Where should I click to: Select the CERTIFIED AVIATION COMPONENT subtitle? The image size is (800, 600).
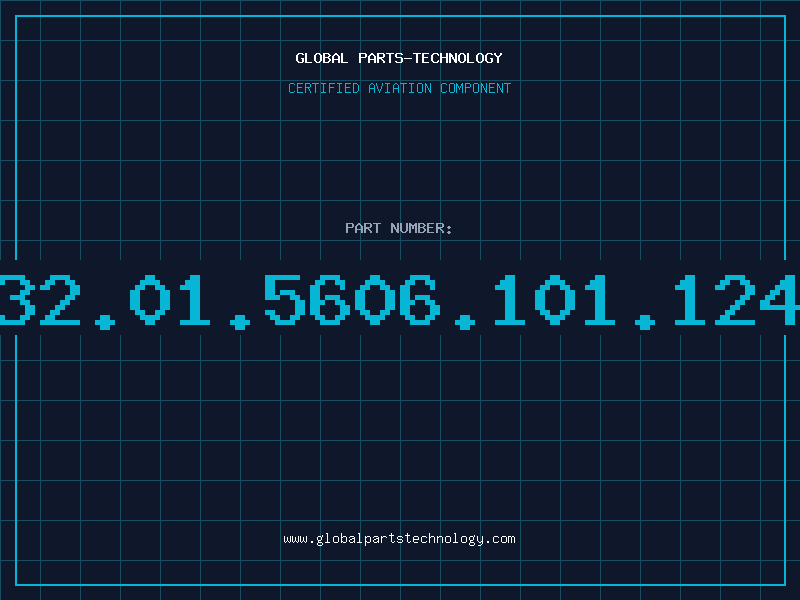[x=399, y=88]
